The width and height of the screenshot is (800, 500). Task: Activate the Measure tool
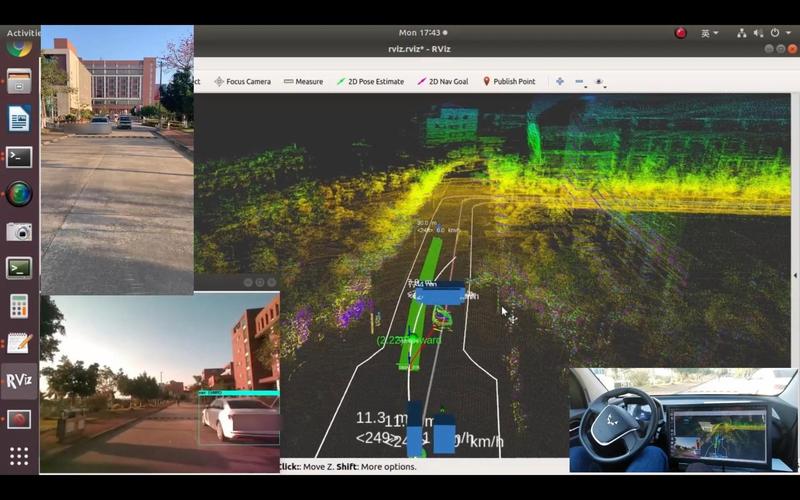coord(303,81)
